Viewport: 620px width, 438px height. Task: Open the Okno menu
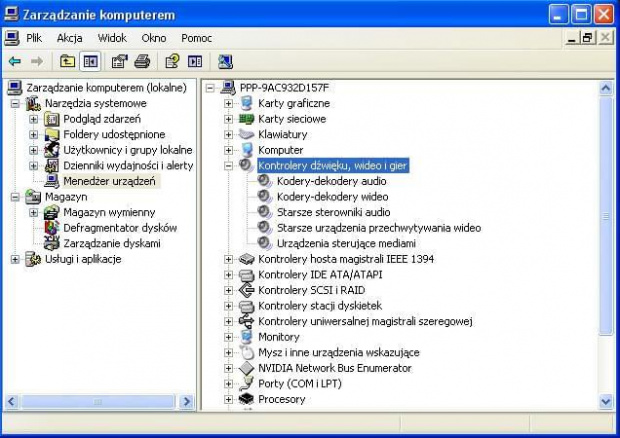point(154,38)
